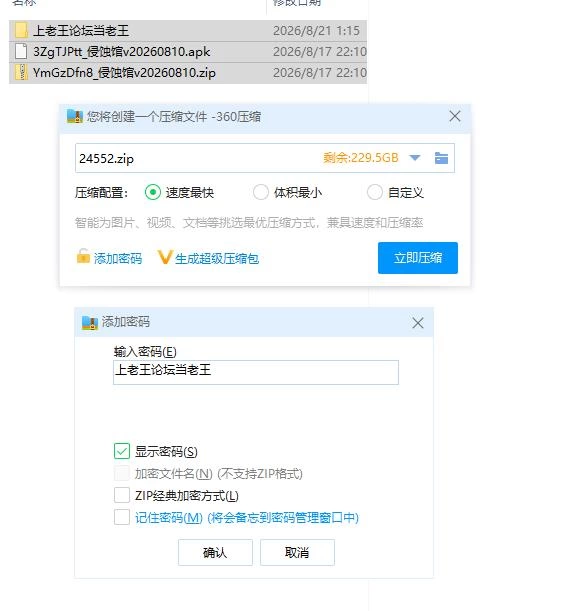Screen dimensions: 581x611
Task: Select the 速度最快 radio button
Action: [152, 192]
